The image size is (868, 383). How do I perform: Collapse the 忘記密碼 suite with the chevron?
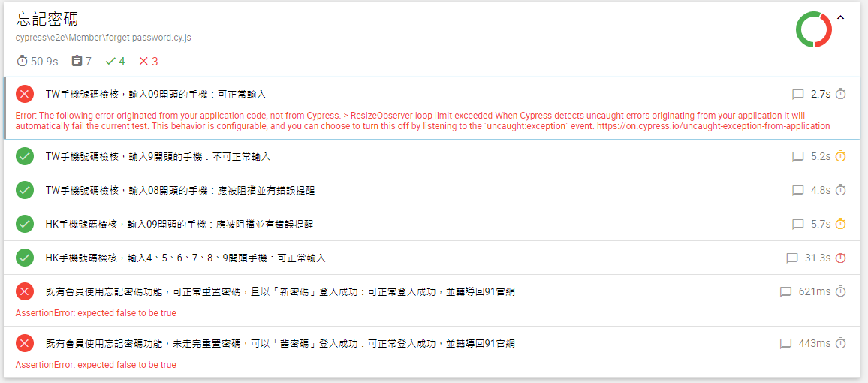pyautogui.click(x=840, y=18)
